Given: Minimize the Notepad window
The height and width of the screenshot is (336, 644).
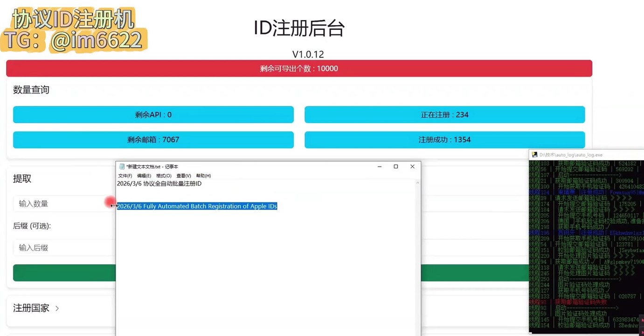Looking at the screenshot, I should point(380,167).
